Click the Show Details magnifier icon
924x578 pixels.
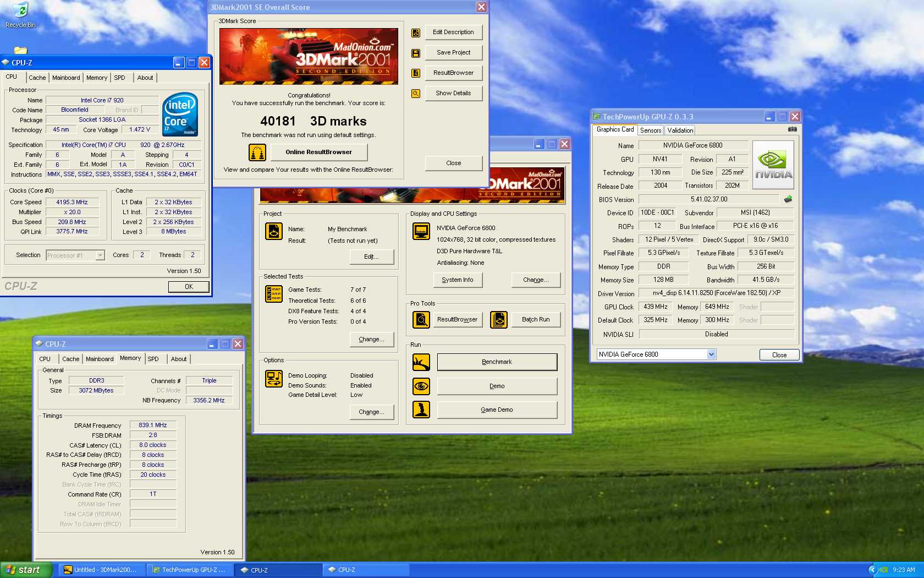click(x=416, y=94)
